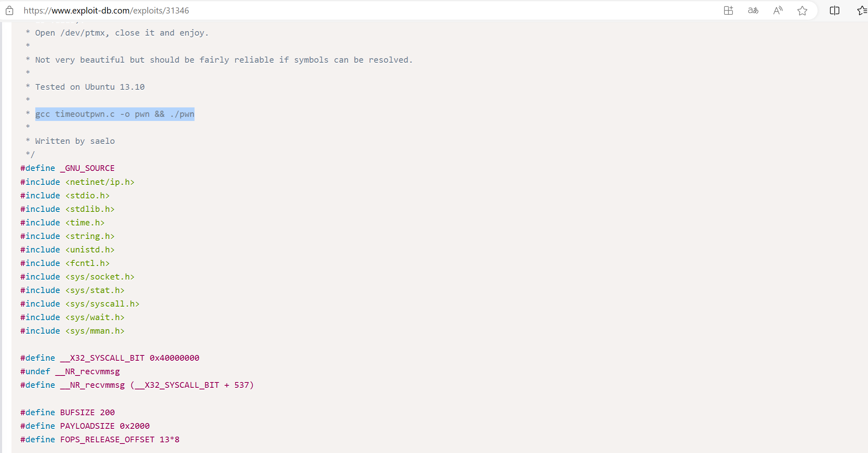Add page to favorites with star icon
868x453 pixels.
tap(802, 11)
